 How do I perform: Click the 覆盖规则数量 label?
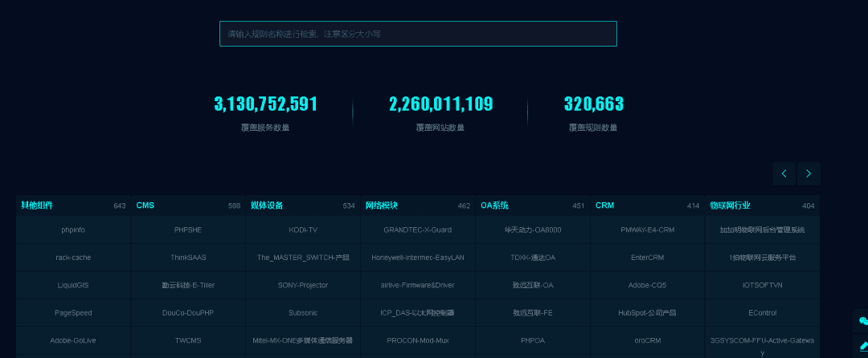point(593,128)
